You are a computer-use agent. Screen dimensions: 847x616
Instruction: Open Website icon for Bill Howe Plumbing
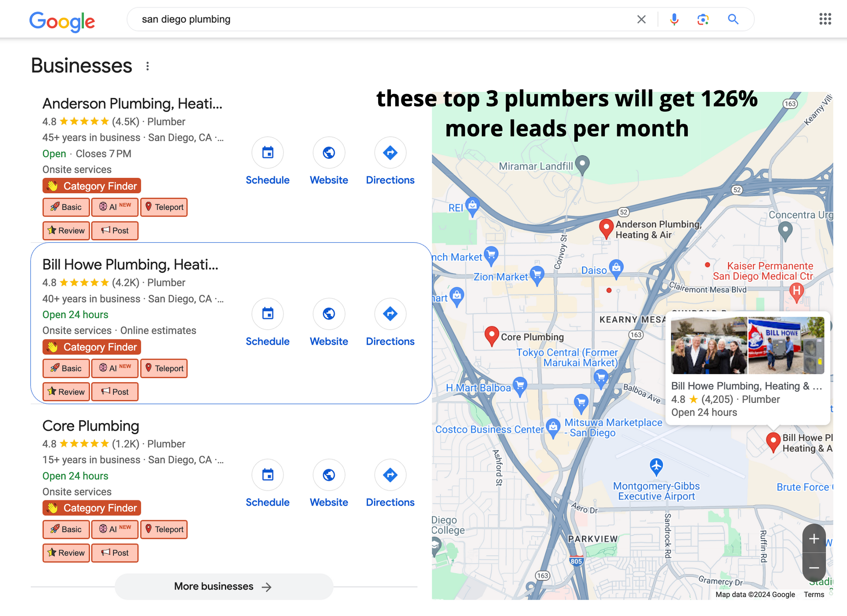point(329,314)
